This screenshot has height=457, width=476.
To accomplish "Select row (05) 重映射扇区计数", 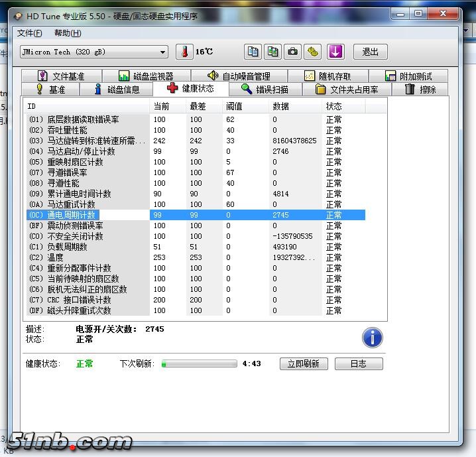I will click(196, 162).
